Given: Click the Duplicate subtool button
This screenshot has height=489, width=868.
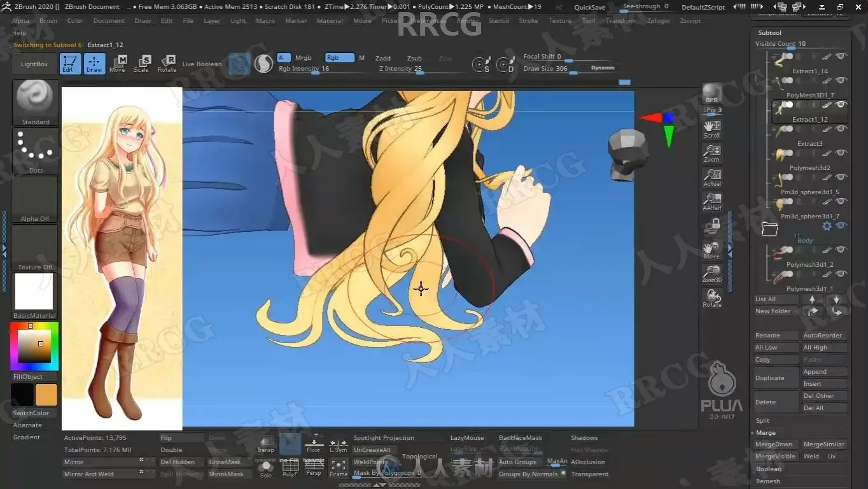Looking at the screenshot, I should point(776,378).
